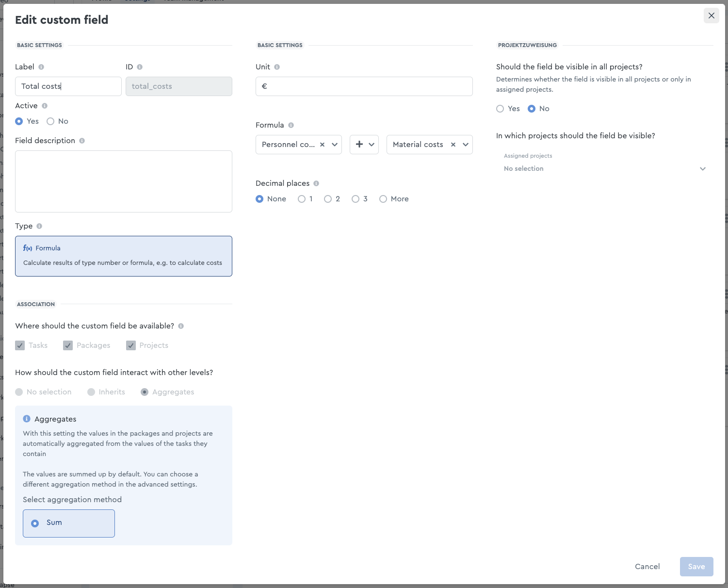The image size is (728, 588).
Task: Click the Cancel button
Action: [647, 567]
